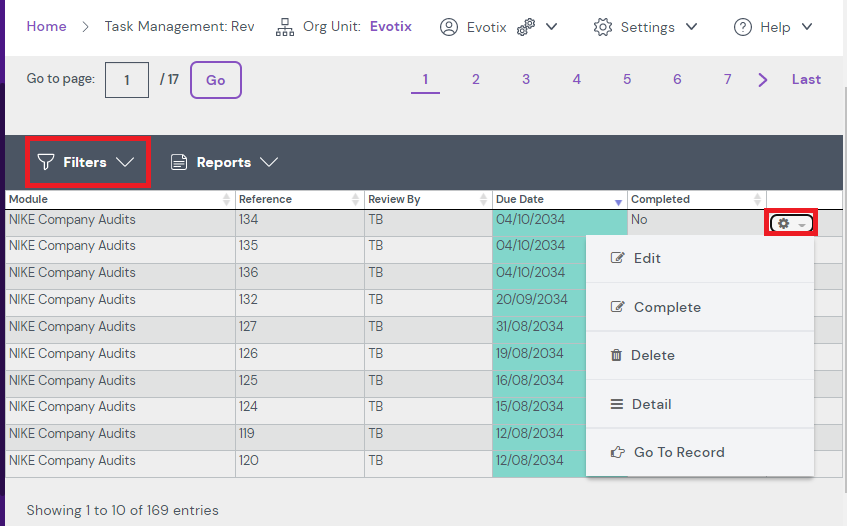Screen dimensions: 847x526
Task: Navigate to the Home breadcrumb link
Action: click(46, 26)
